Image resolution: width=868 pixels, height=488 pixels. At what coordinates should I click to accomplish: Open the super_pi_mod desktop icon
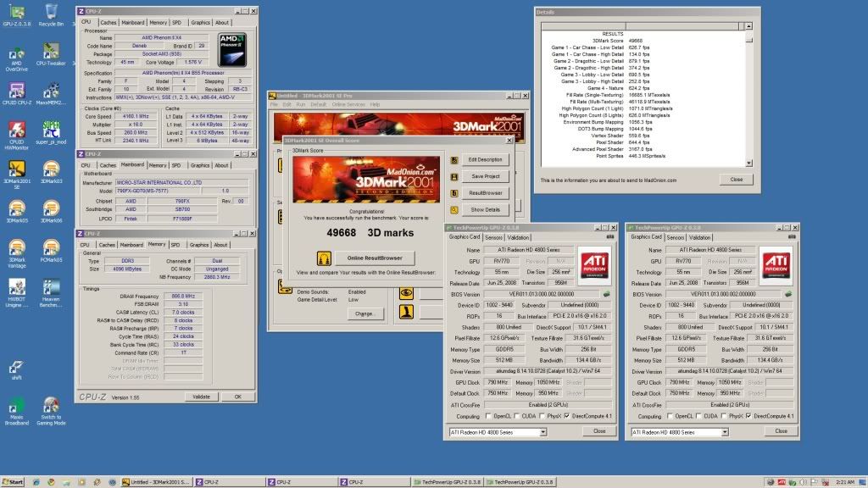pos(51,132)
